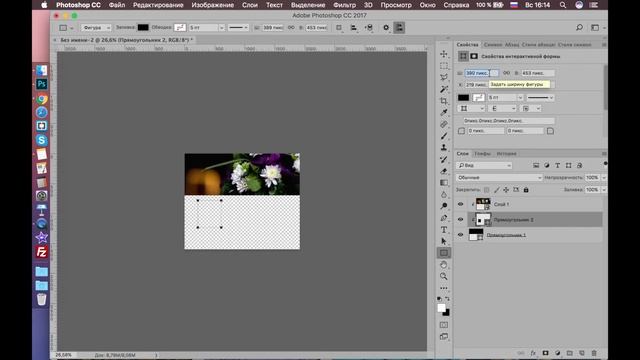Toggle lock transparent pixels
This screenshot has height=360, width=640.
pyautogui.click(x=487, y=190)
